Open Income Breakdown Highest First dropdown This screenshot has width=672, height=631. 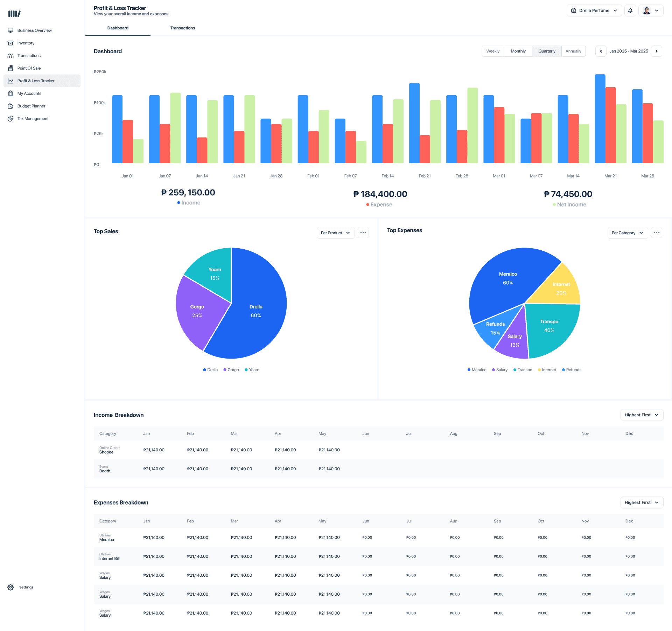point(642,415)
